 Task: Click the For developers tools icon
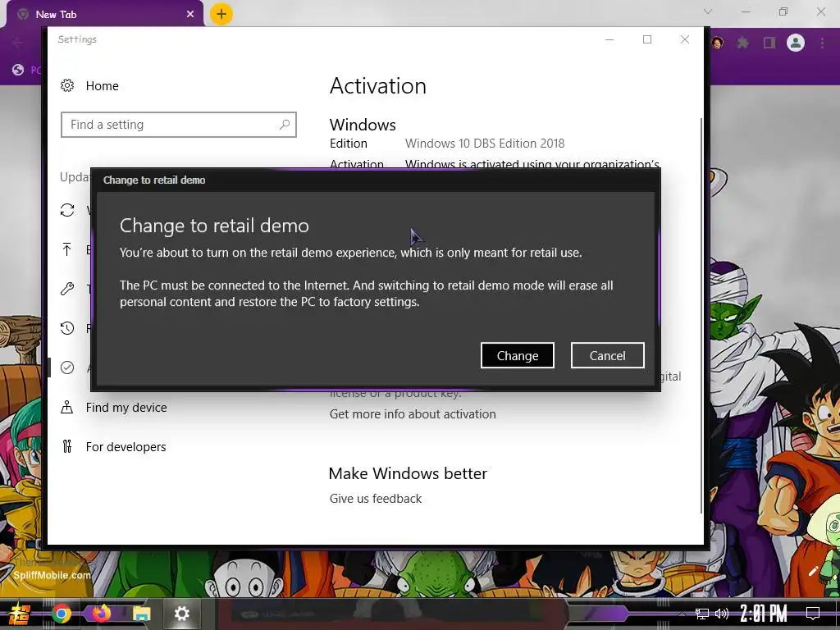tap(67, 445)
